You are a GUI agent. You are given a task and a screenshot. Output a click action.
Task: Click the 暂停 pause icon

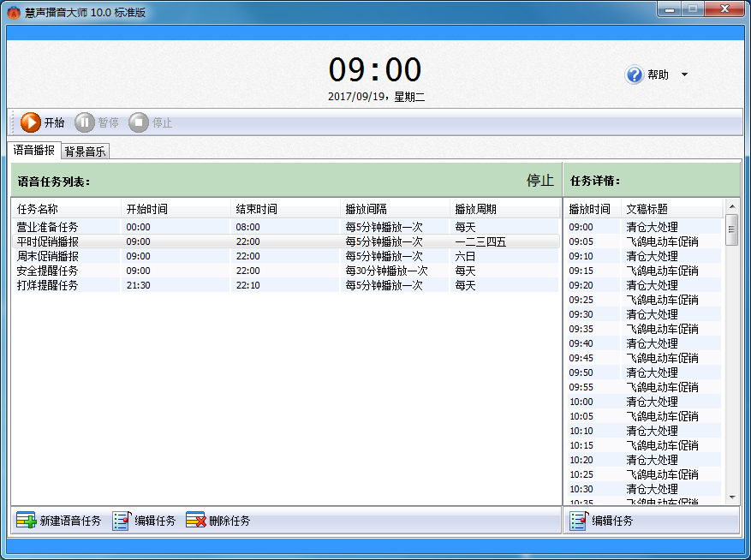pos(85,122)
